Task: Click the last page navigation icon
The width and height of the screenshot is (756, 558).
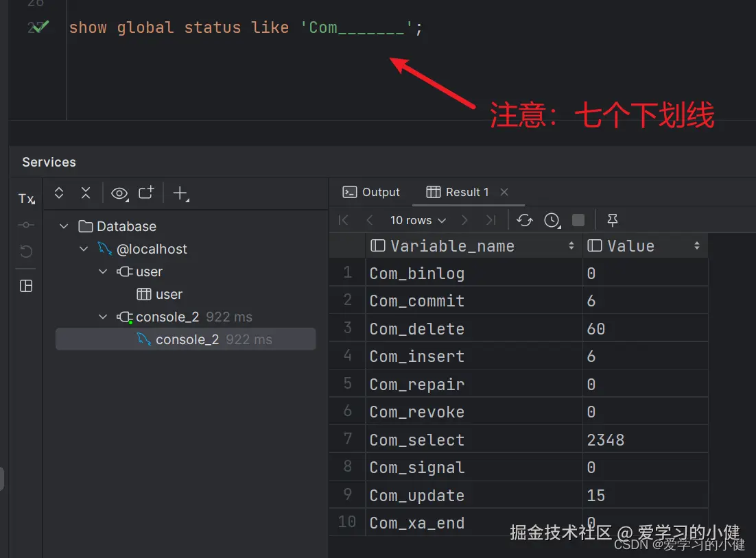Action: [491, 220]
